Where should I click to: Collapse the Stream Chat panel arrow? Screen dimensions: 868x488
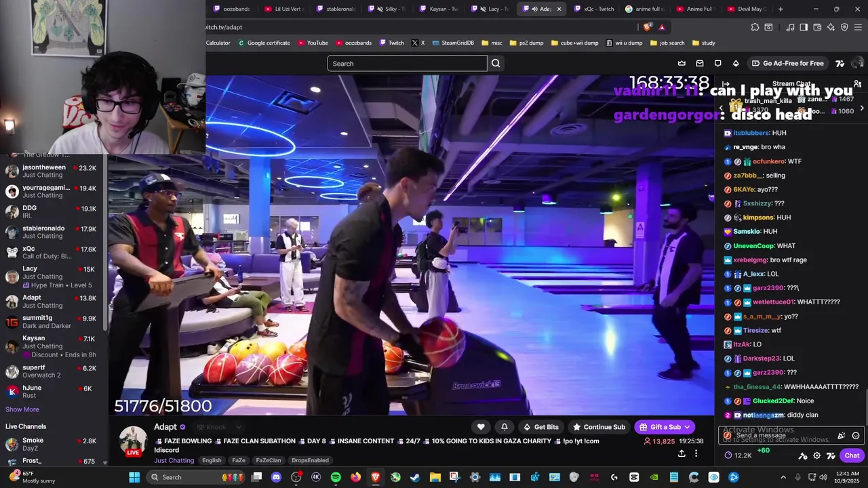725,84
